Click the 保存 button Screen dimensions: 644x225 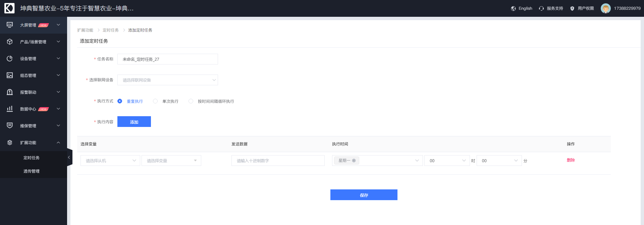click(364, 195)
